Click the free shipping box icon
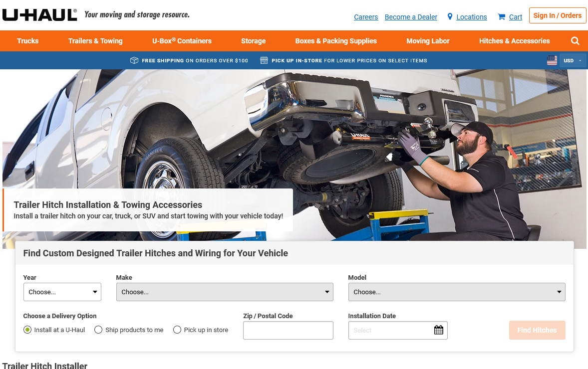The width and height of the screenshot is (588, 369). 134,60
